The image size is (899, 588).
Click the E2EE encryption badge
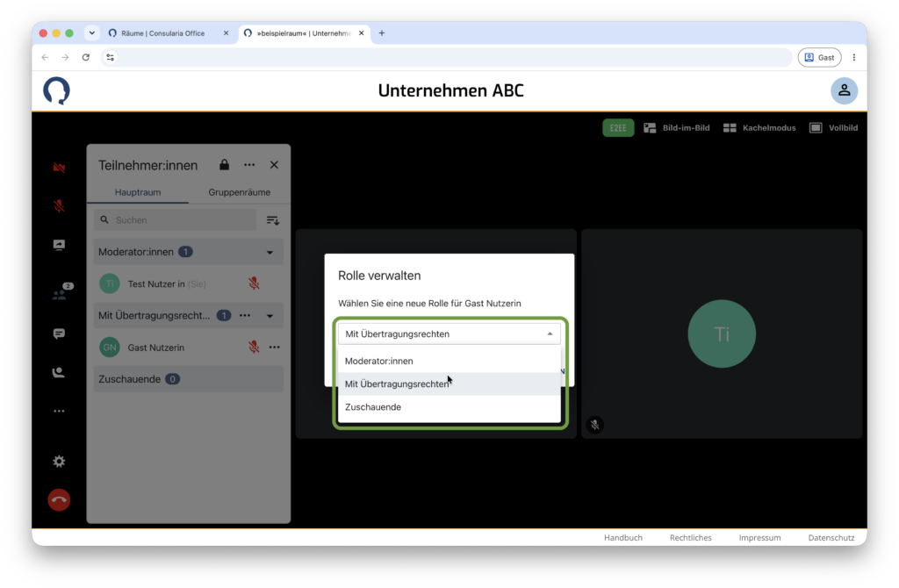click(618, 128)
